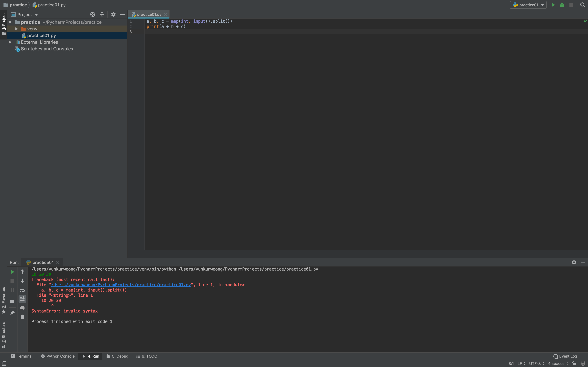Open the Debug tool for practice01

(562, 5)
